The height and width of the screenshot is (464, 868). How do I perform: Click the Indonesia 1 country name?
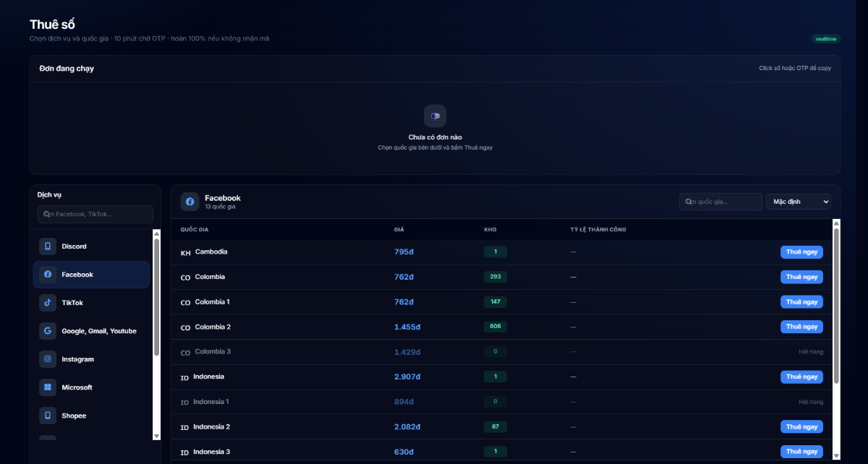tap(210, 401)
